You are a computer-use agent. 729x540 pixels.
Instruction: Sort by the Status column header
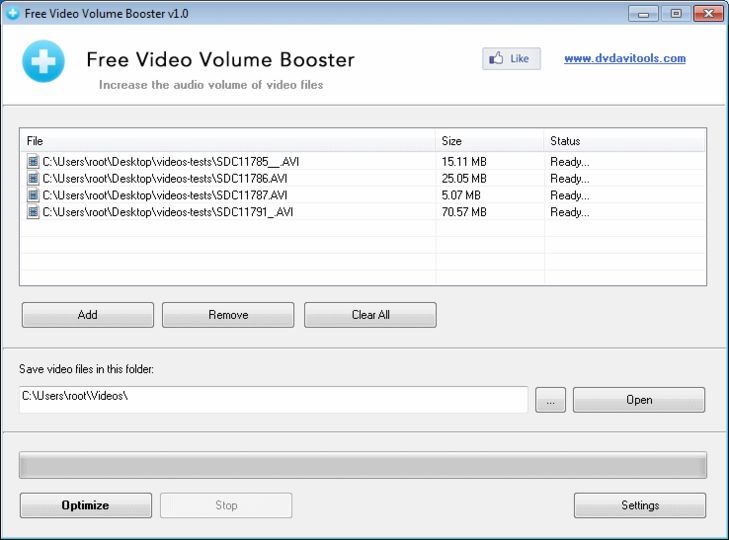click(624, 140)
